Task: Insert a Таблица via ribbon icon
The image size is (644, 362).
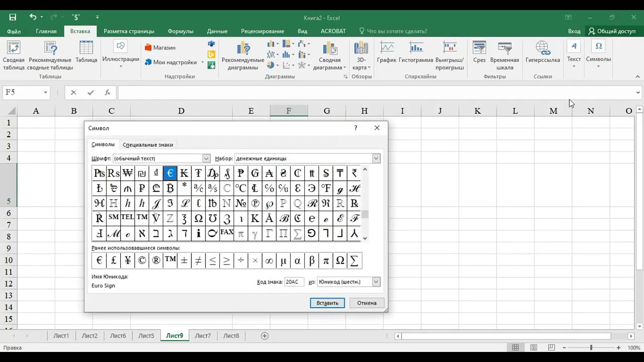Action: [86, 53]
